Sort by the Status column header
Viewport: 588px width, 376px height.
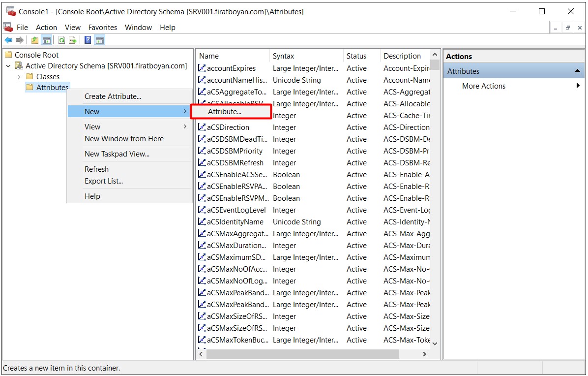361,56
